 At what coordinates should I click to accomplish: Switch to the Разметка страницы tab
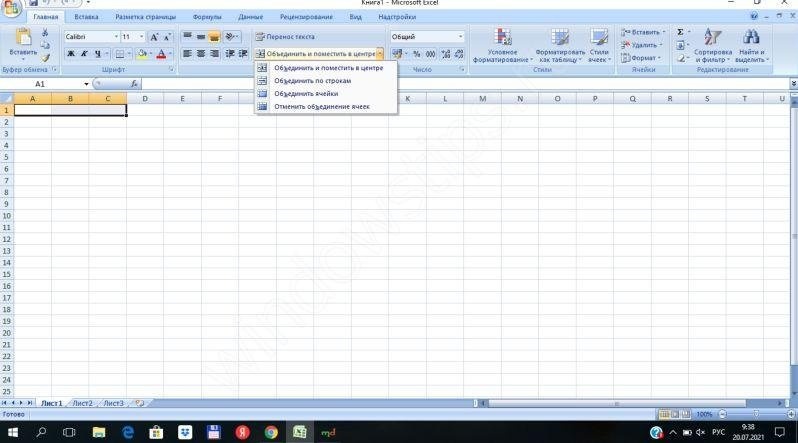coord(145,17)
